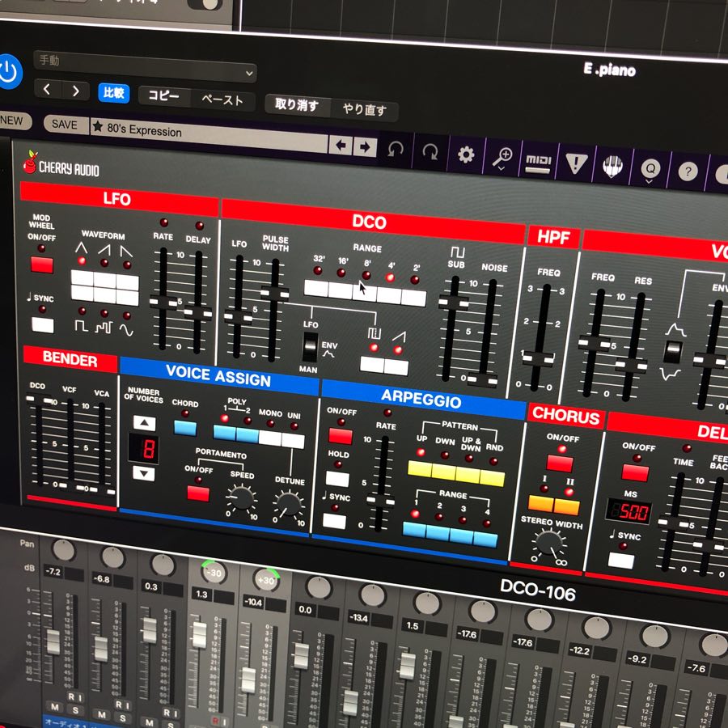Screen dimensions: 728x728
Task: Click the HPF Freq slider handle
Action: click(x=538, y=358)
